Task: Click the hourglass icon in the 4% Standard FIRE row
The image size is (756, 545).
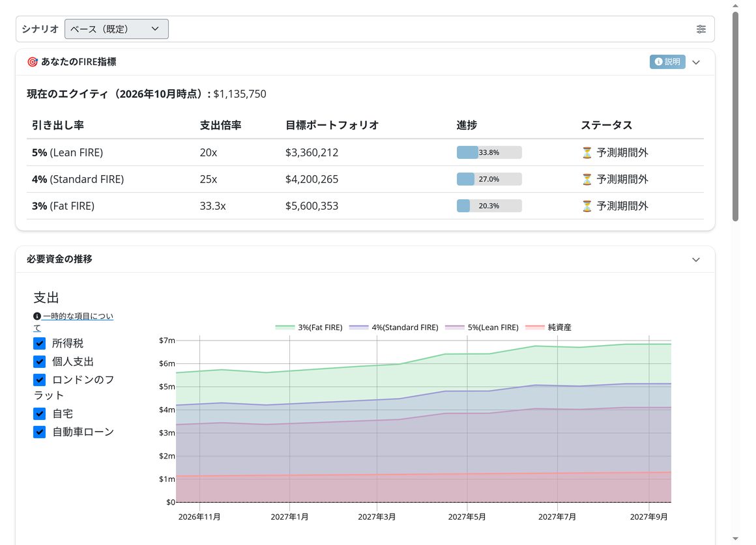Action: [587, 179]
